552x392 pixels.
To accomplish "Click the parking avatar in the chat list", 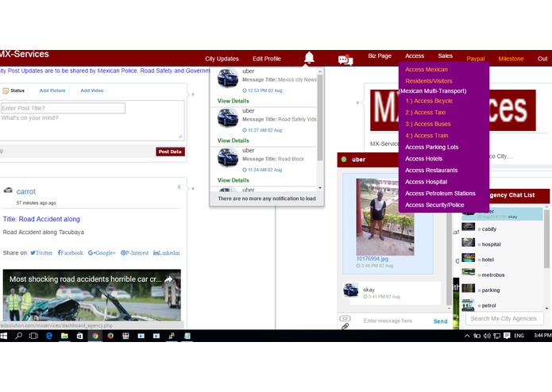I will coord(469,288).
